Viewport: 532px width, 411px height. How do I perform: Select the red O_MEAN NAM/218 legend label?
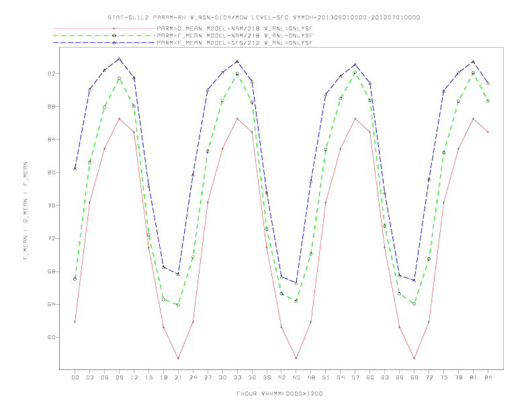(x=234, y=28)
